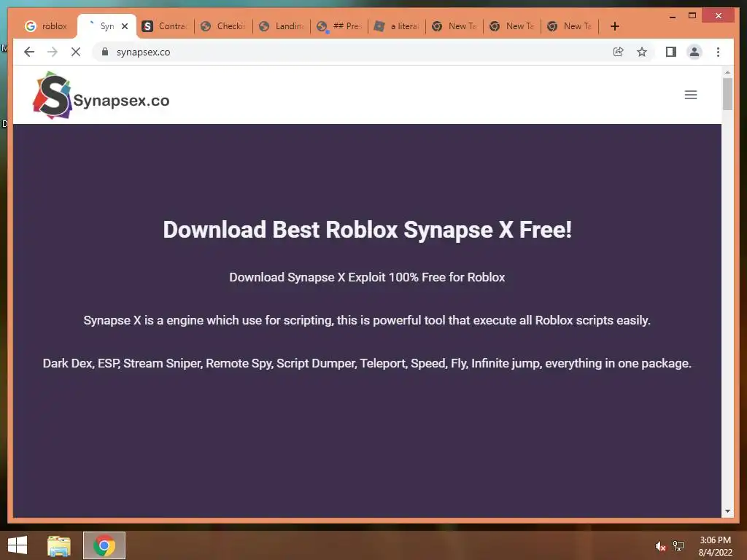Switch to the Contra tab
The image size is (747, 560).
(x=166, y=26)
